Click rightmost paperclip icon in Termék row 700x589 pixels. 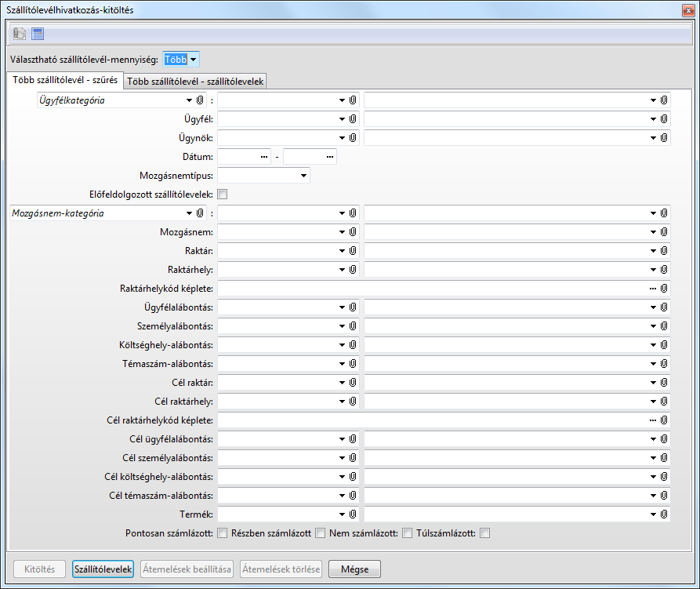click(x=664, y=514)
